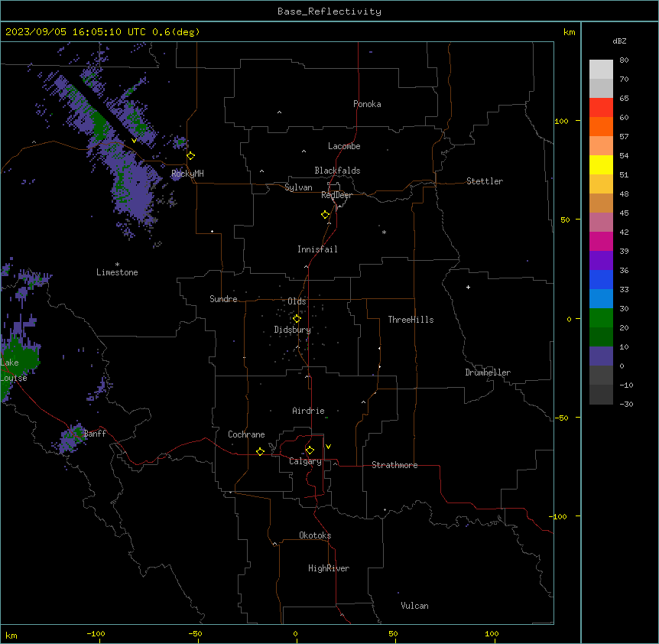Click the yellow diamond marker near RockyMH
Image resolution: width=659 pixels, height=644 pixels.
191,156
